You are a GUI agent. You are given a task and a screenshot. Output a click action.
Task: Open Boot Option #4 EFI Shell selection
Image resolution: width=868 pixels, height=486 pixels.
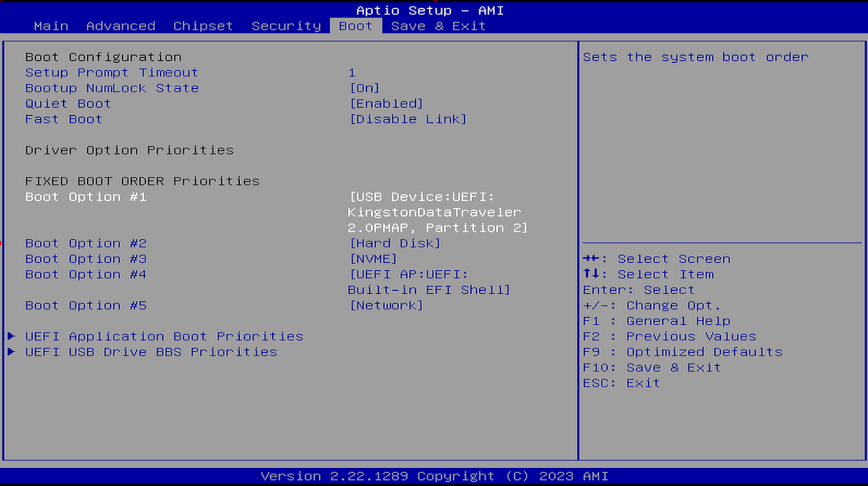(428, 282)
